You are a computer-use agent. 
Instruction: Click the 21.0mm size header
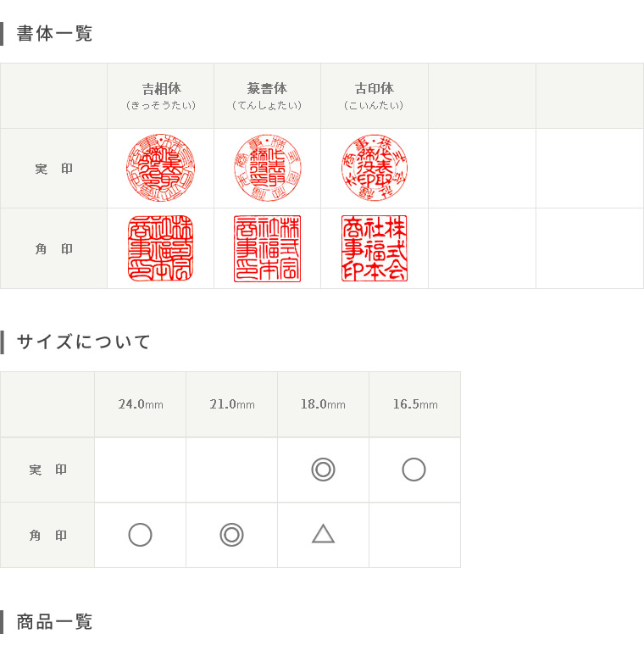coord(232,404)
